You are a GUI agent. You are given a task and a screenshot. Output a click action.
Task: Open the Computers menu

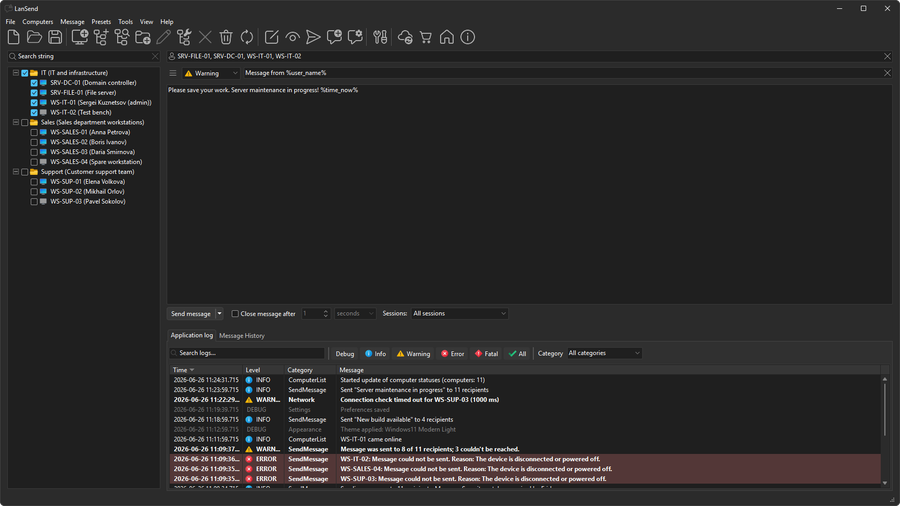pyautogui.click(x=37, y=22)
